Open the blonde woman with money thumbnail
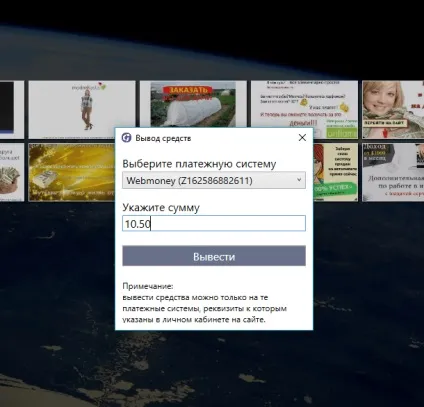 click(x=393, y=110)
